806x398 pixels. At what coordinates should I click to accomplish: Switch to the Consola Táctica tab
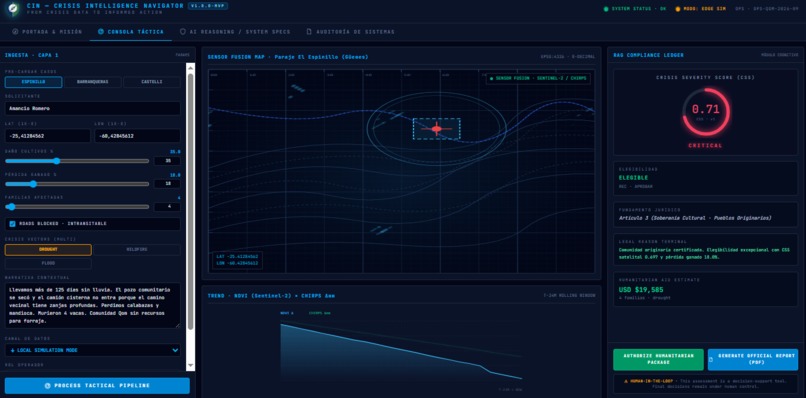(x=131, y=32)
